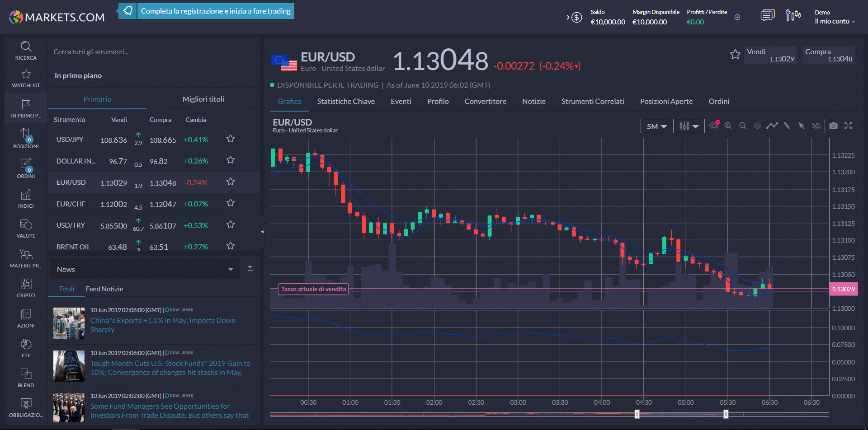This screenshot has height=430, width=868.
Task: Switch to the Profilo tab
Action: [x=438, y=101]
